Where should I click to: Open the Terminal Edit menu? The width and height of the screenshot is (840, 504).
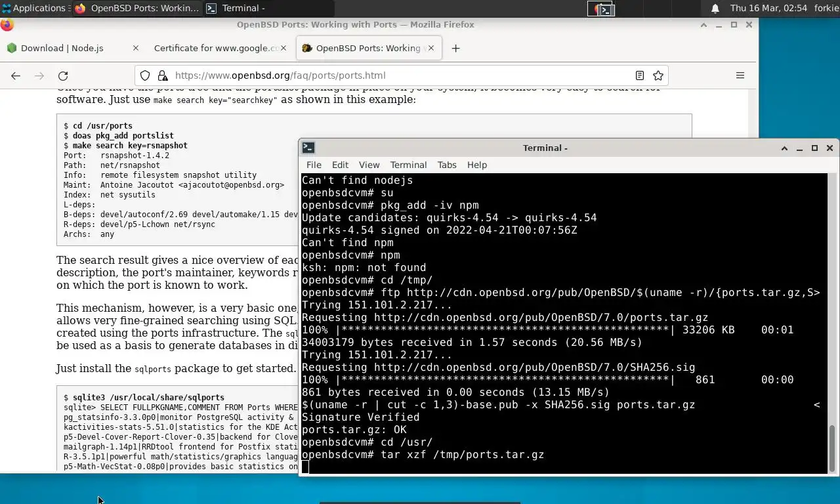(340, 165)
